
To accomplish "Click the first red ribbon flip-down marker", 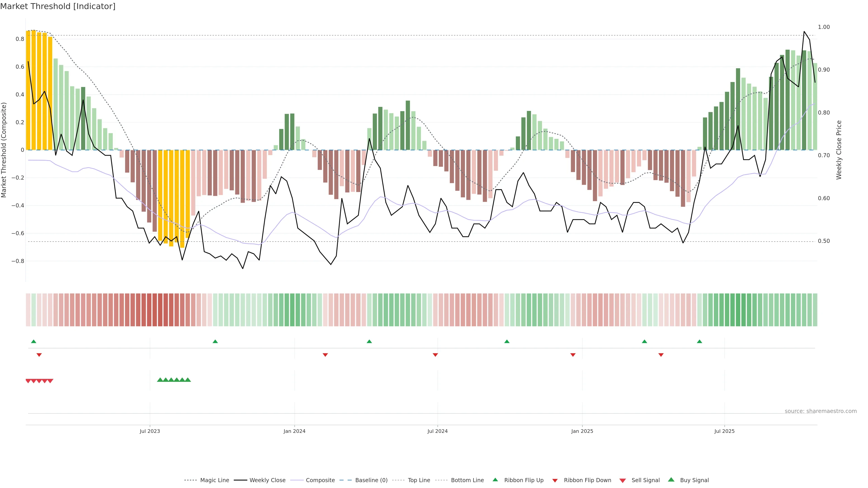I will (39, 355).
